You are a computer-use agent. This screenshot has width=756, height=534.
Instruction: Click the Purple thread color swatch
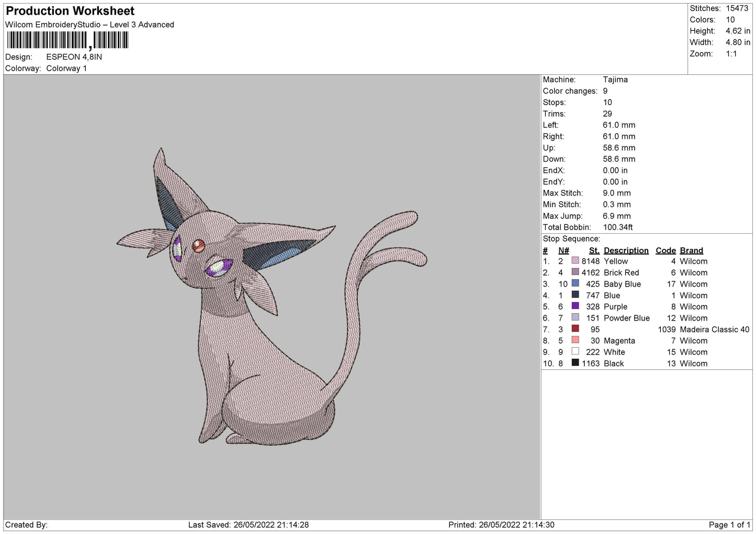point(576,306)
